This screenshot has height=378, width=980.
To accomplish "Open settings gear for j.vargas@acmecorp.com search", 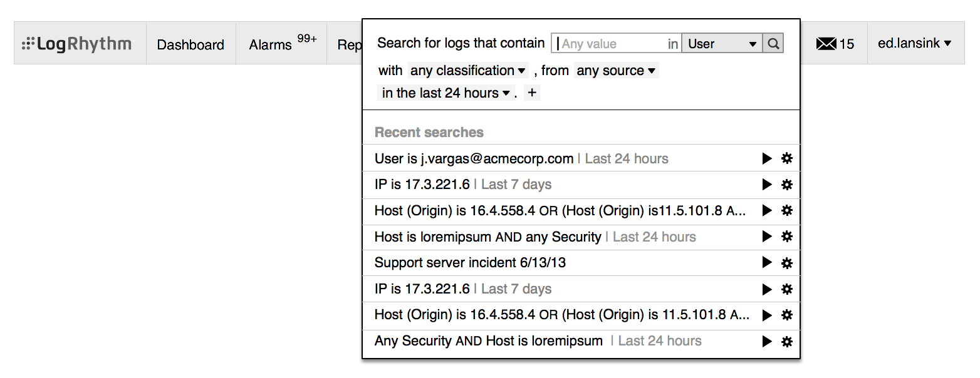I will click(x=787, y=159).
